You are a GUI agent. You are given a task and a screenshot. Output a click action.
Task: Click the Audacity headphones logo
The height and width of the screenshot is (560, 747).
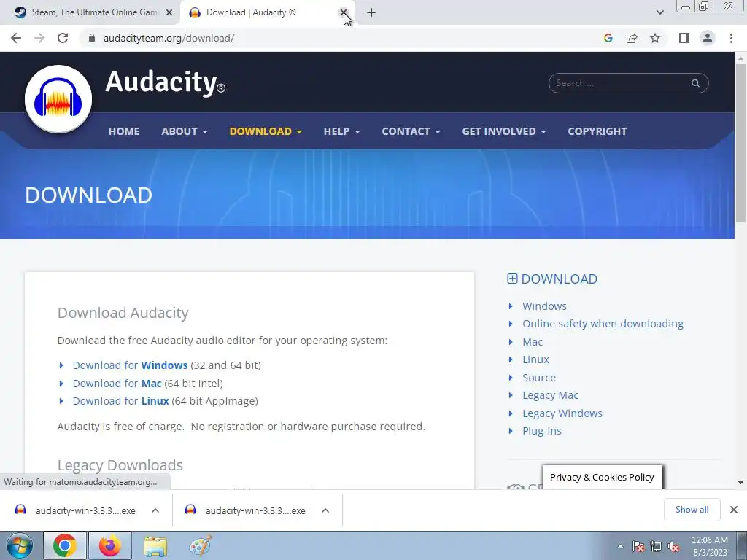(x=58, y=99)
